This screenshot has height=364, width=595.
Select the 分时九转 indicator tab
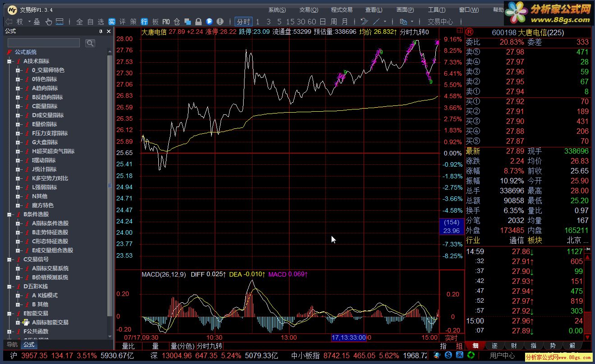[x=210, y=346]
